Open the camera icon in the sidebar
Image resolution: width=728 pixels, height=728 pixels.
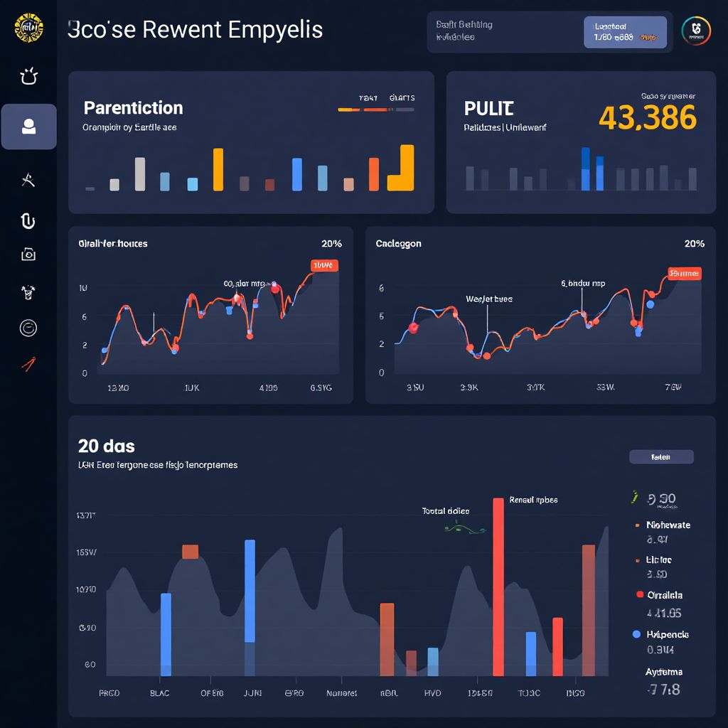pyautogui.click(x=28, y=254)
